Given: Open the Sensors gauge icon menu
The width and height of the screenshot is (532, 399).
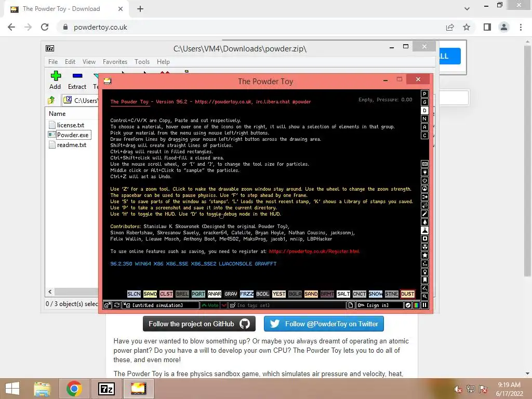Looking at the screenshot, I should pyautogui.click(x=424, y=189).
